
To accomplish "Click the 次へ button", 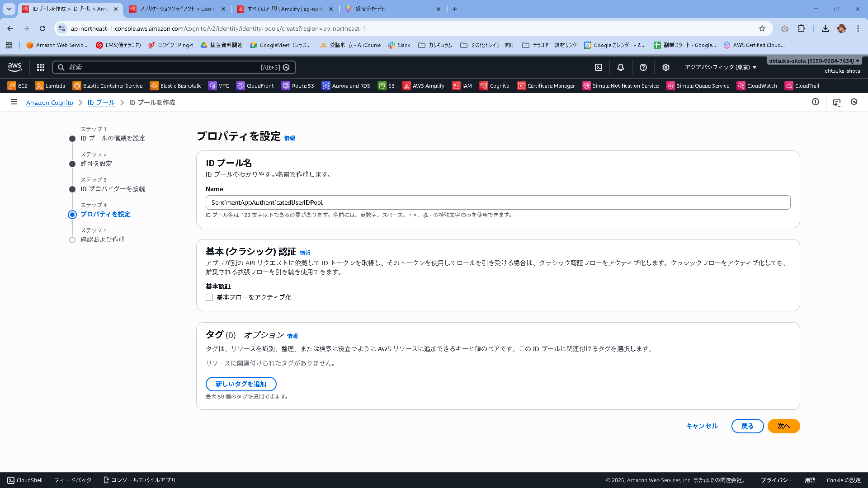I will [x=783, y=426].
